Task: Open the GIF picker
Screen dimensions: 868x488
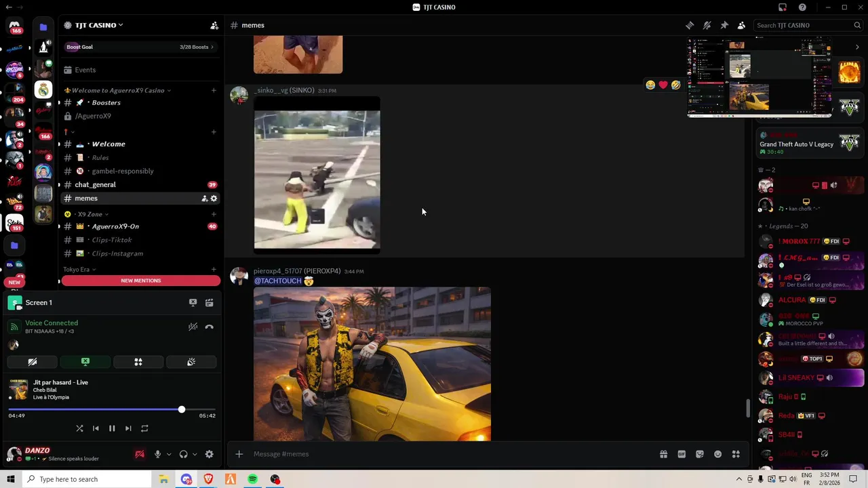Action: (x=682, y=454)
